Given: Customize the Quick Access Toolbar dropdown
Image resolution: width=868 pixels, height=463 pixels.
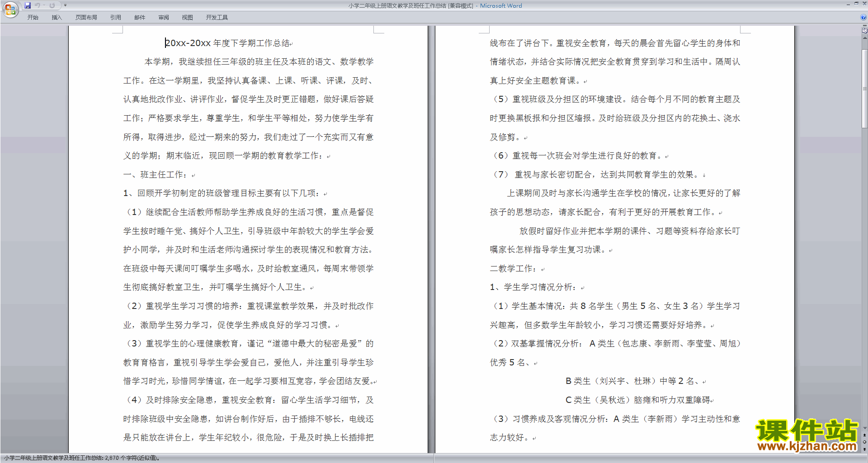Looking at the screenshot, I should (x=65, y=5).
